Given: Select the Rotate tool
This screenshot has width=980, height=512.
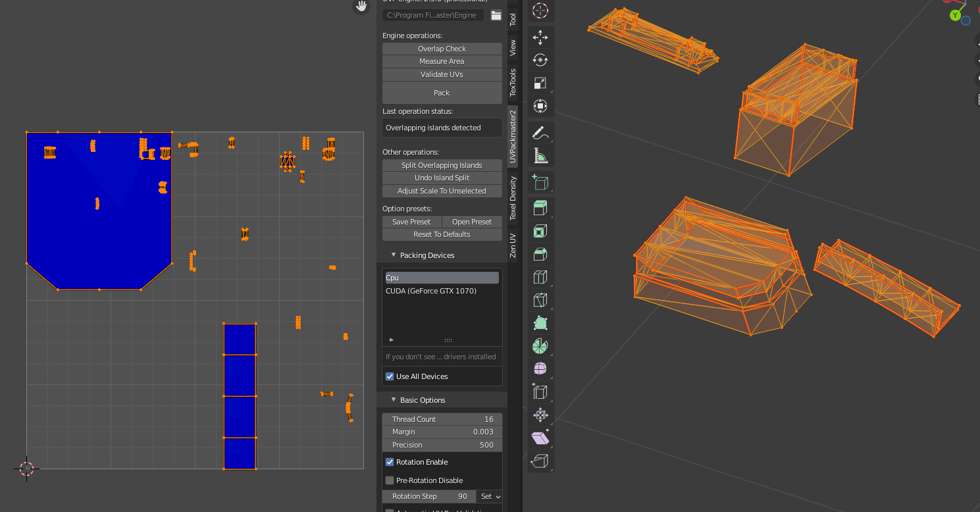Looking at the screenshot, I should [x=540, y=61].
